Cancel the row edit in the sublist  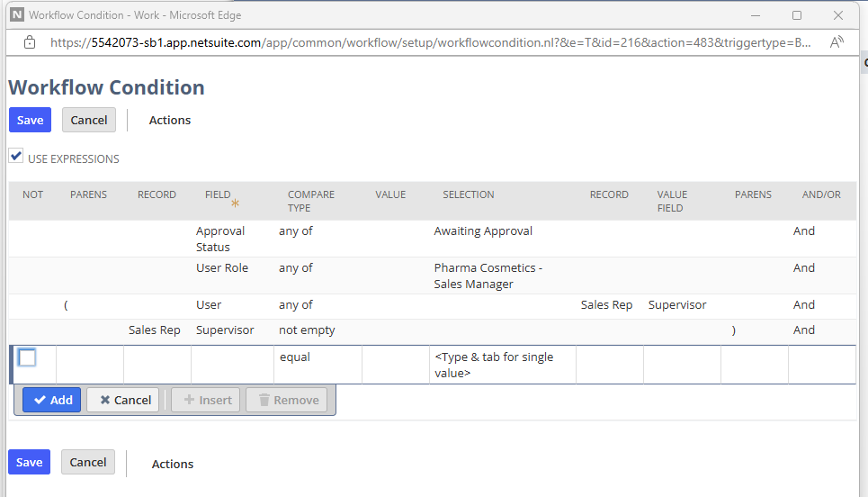pos(123,400)
